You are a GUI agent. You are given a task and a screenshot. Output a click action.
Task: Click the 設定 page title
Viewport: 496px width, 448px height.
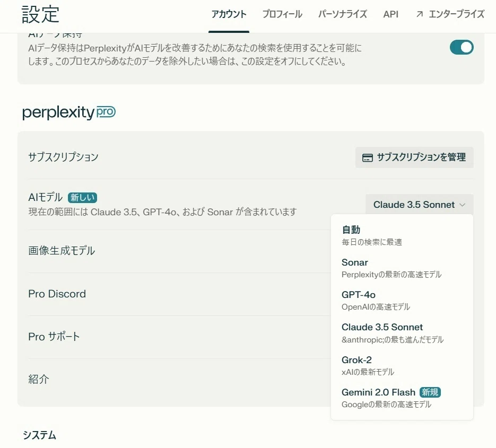(40, 14)
